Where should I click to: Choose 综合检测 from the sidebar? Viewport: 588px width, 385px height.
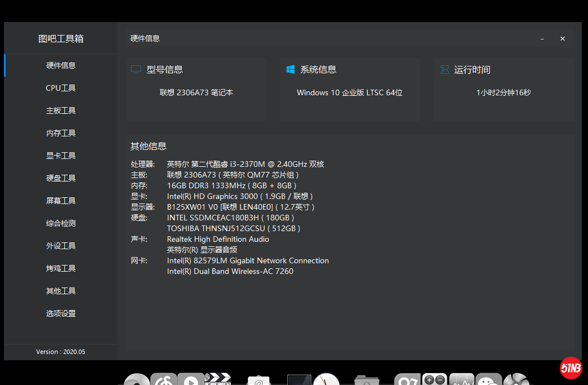61,223
